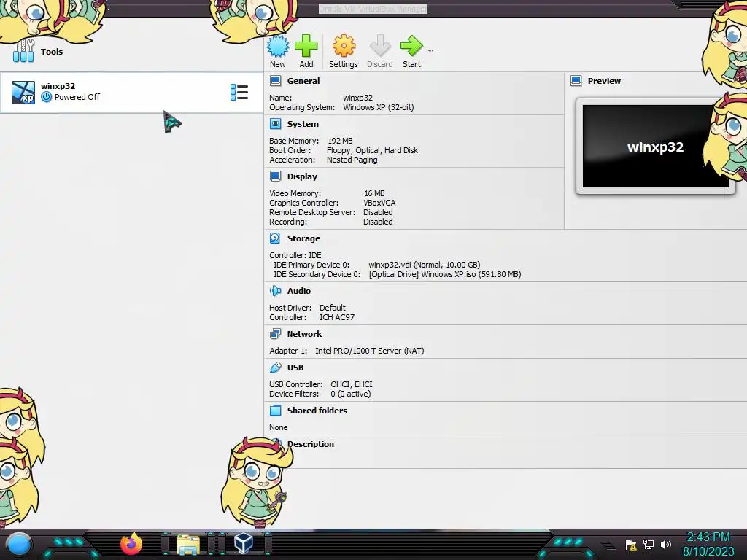Click 'winxp32.vdi (Normal, 10.00 GB)' disk entry
The image size is (747, 560).
pyautogui.click(x=424, y=264)
